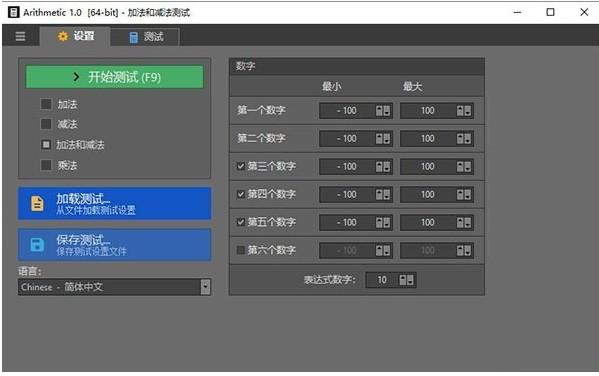Decrease 第一个数字 maximum with down arrow
This screenshot has height=376, width=599.
click(x=468, y=111)
